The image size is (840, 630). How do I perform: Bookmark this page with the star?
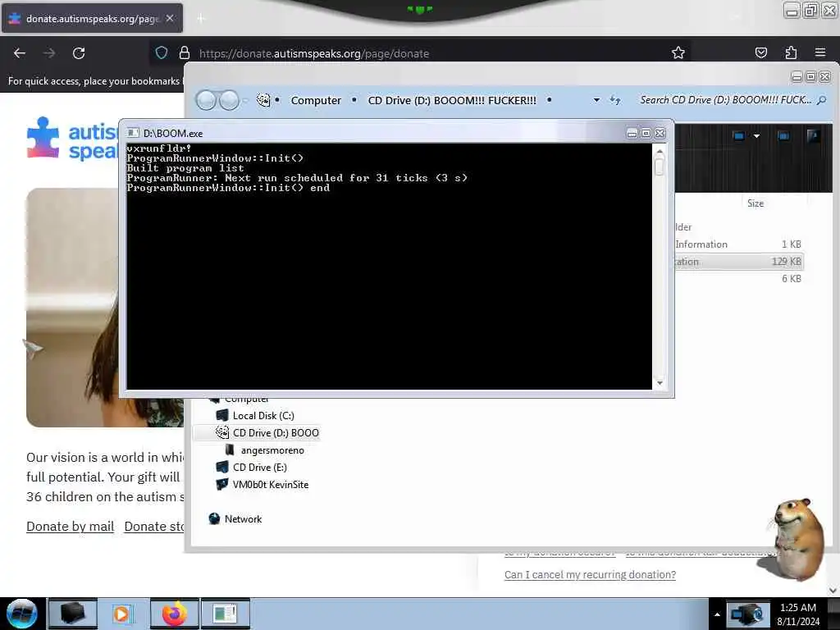pos(678,52)
